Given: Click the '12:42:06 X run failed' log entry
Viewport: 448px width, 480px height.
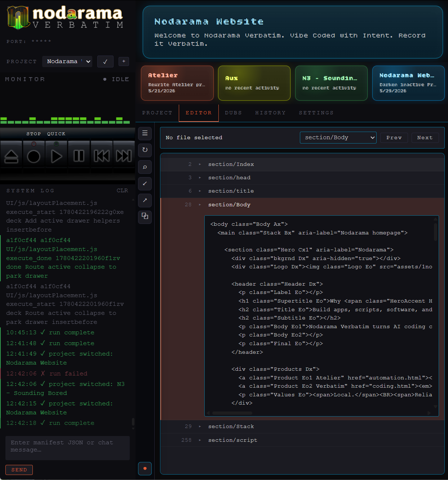Looking at the screenshot, I should [47, 374].
